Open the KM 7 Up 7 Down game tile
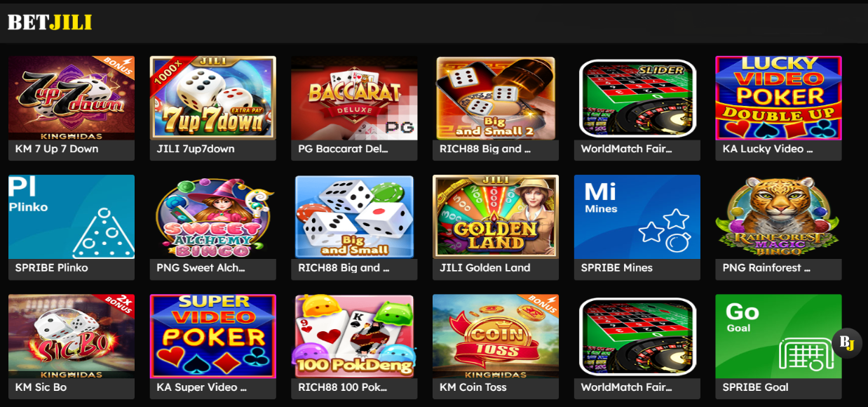868x407 pixels. coord(72,98)
